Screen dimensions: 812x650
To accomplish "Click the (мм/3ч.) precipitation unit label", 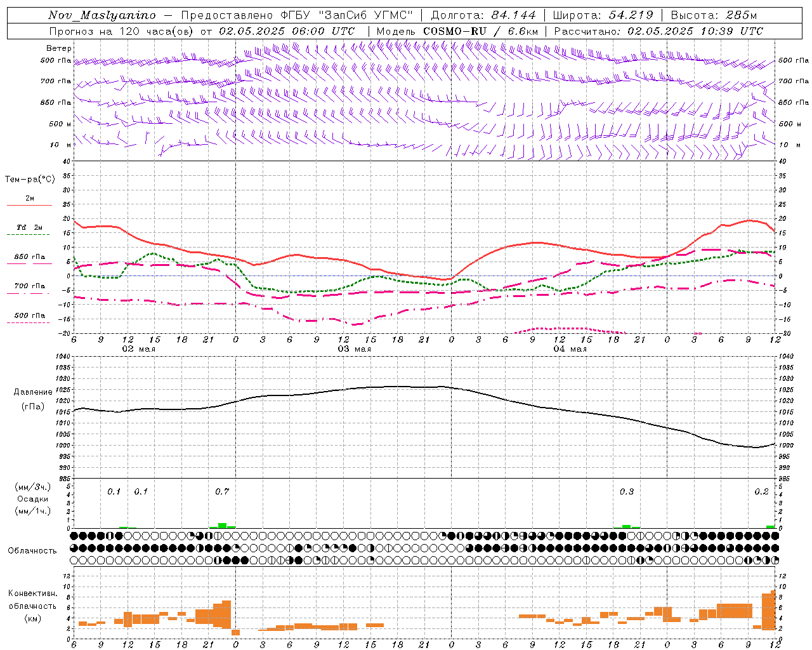I will 32,487.
